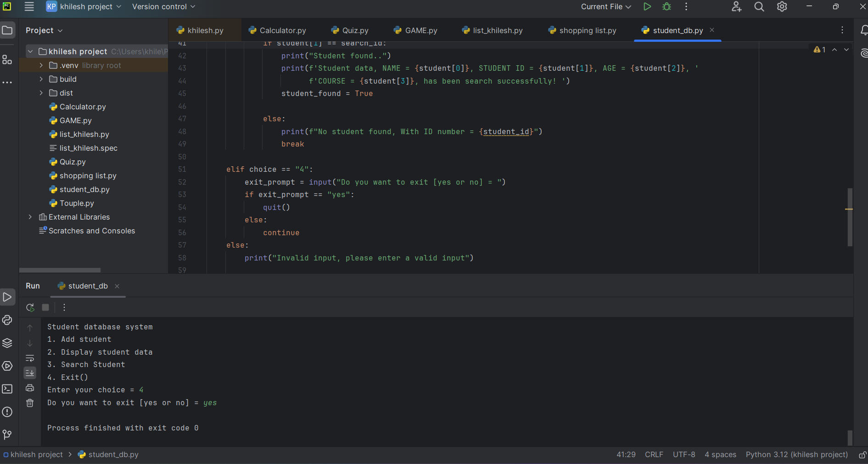This screenshot has width=868, height=464.
Task: Close the student_db.py editor tab
Action: 712,30
